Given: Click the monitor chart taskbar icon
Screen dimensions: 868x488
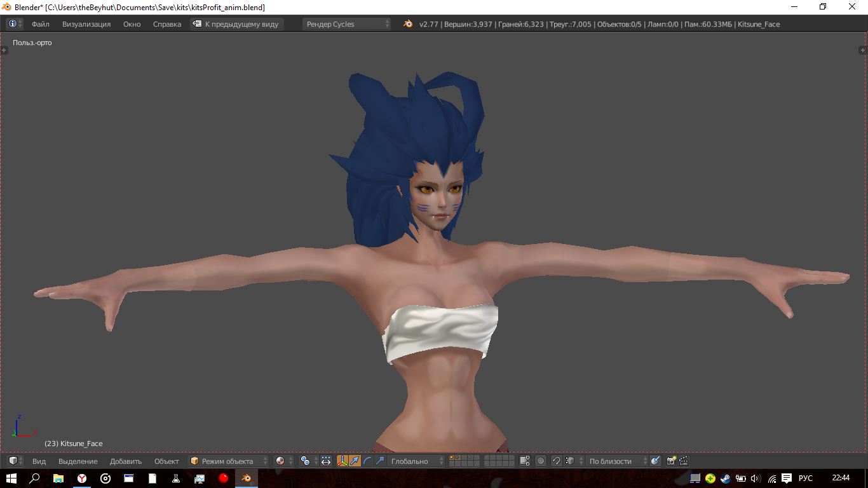Looking at the screenshot, I should (x=200, y=478).
